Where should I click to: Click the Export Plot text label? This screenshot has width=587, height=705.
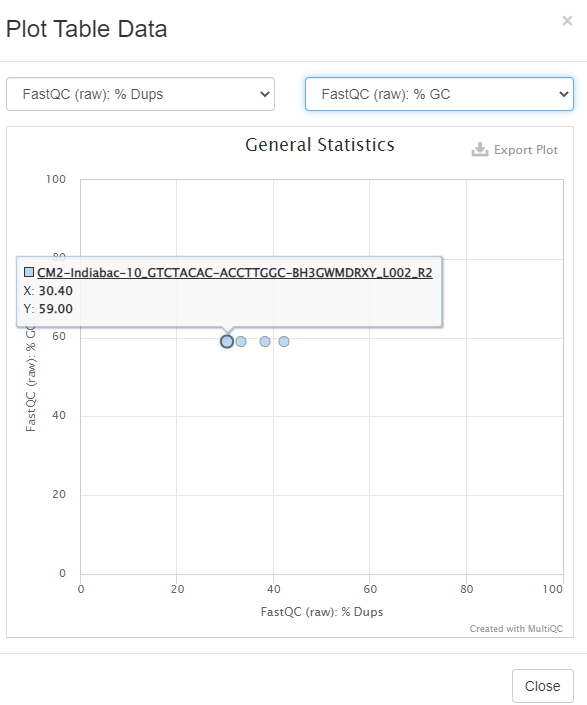click(x=526, y=150)
